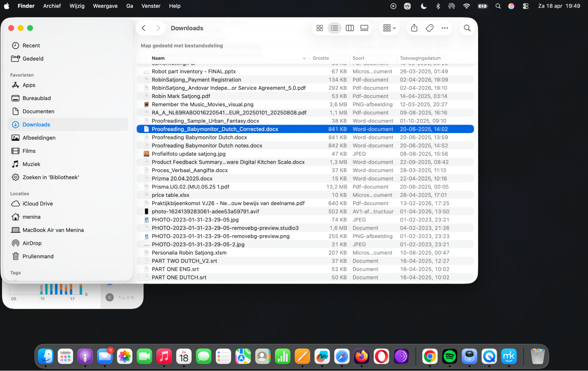The height and width of the screenshot is (371, 588).
Task: Open Spotify from the Dock
Action: coord(449,356)
